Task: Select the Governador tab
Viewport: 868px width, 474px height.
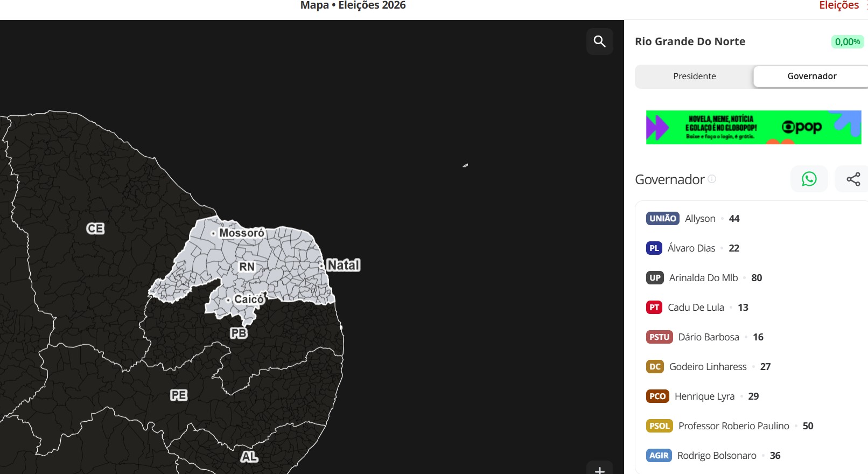Action: click(812, 76)
